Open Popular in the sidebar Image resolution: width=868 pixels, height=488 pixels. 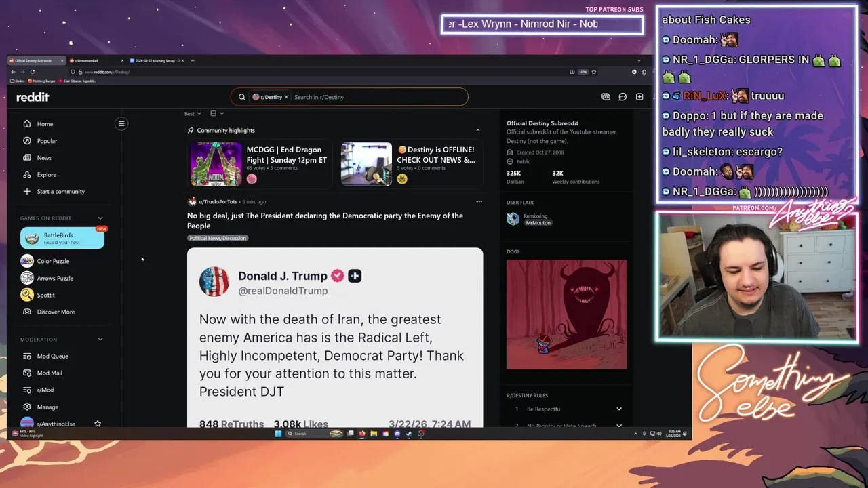(40, 141)
